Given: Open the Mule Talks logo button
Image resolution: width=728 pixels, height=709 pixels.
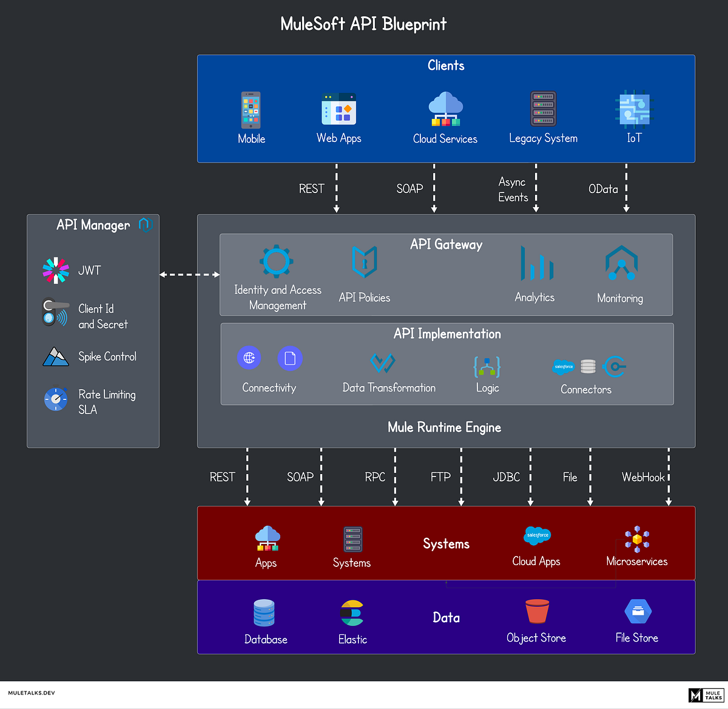Looking at the screenshot, I should (706, 694).
